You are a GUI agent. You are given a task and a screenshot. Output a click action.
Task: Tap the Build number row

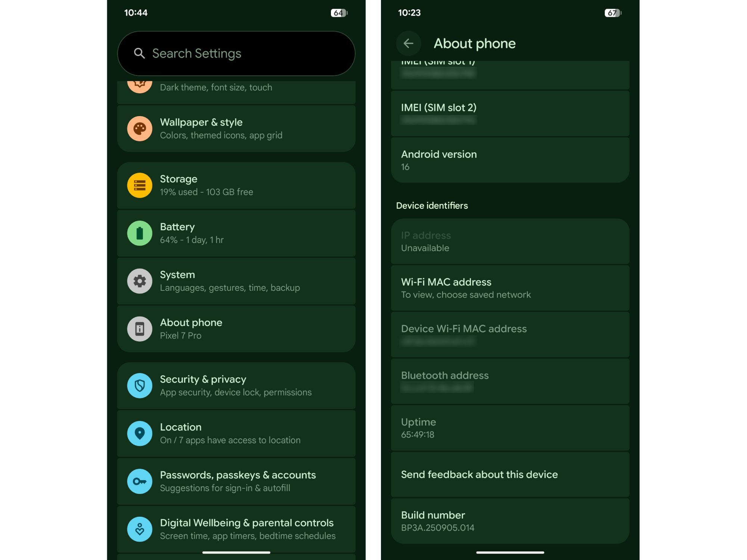point(510,521)
